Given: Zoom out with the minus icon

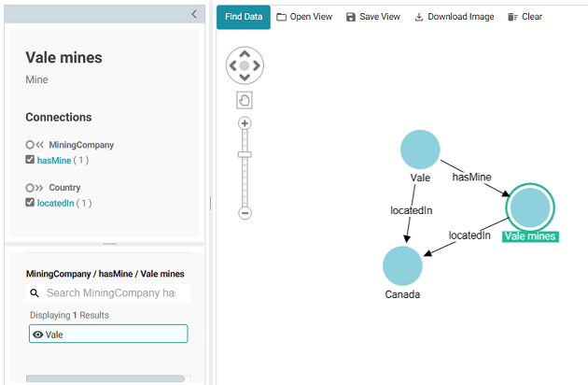Looking at the screenshot, I should coord(245,213).
